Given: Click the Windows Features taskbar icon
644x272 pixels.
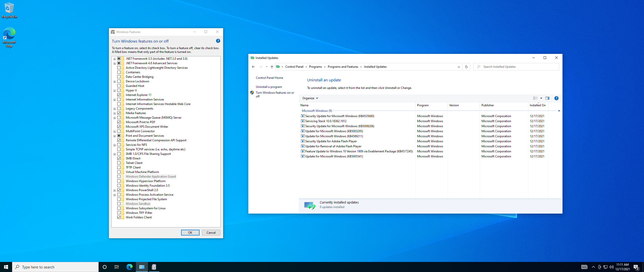Looking at the screenshot, I should pos(154,267).
